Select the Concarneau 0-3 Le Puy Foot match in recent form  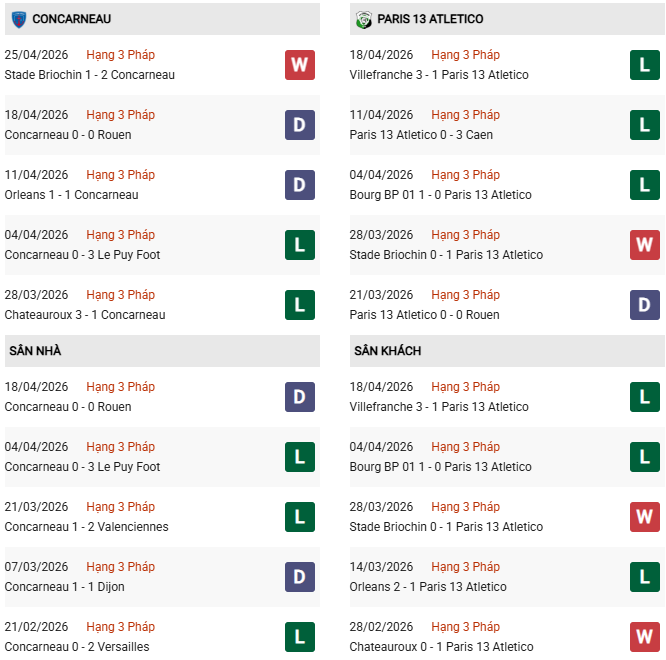pos(82,255)
